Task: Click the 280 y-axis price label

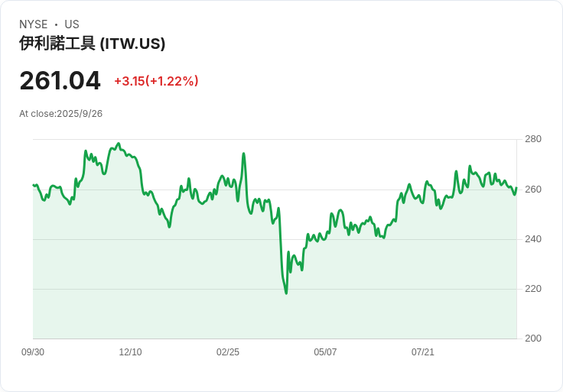Action: coord(533,139)
